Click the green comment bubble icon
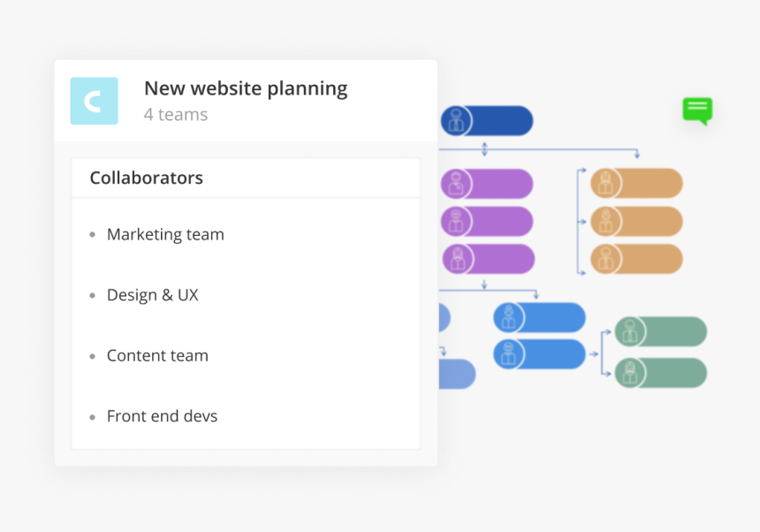The image size is (760, 532). coord(697,111)
